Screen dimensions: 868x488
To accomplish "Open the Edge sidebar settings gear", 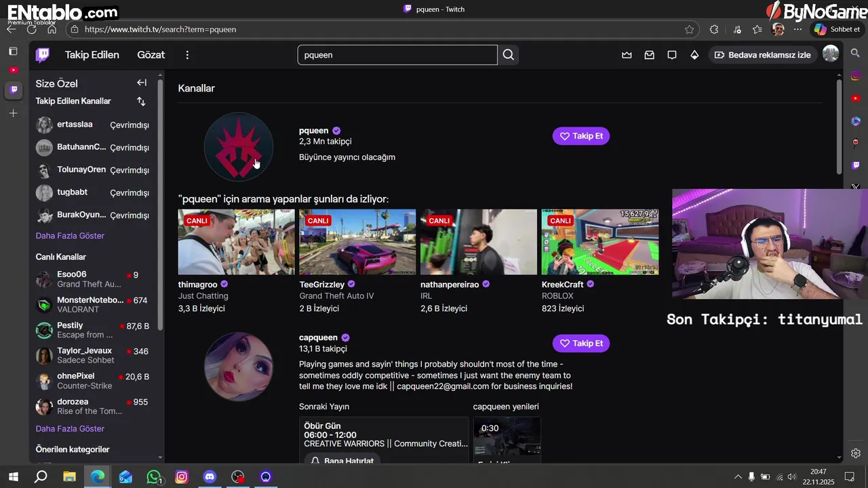I will coord(856,453).
